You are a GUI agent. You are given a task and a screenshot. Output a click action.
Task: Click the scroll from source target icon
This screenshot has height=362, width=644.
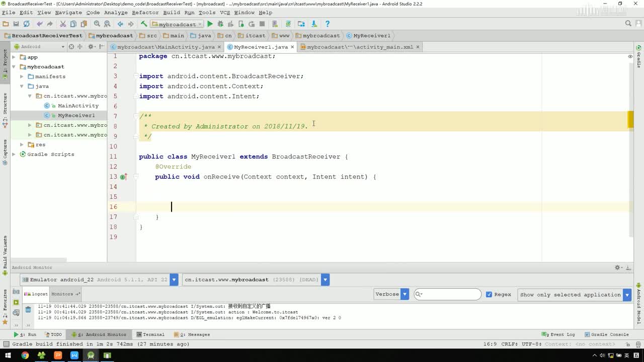(71, 46)
